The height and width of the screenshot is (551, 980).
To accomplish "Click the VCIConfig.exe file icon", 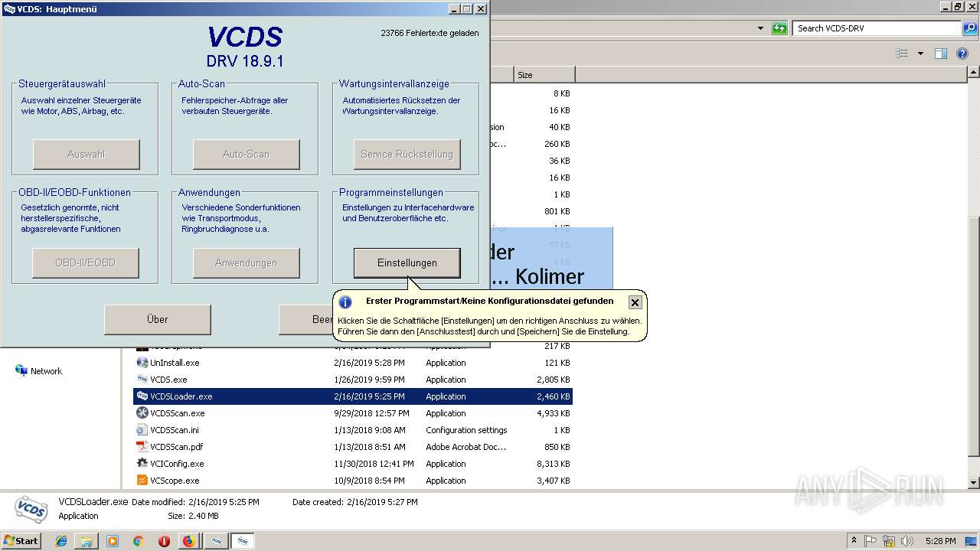I will pyautogui.click(x=142, y=464).
